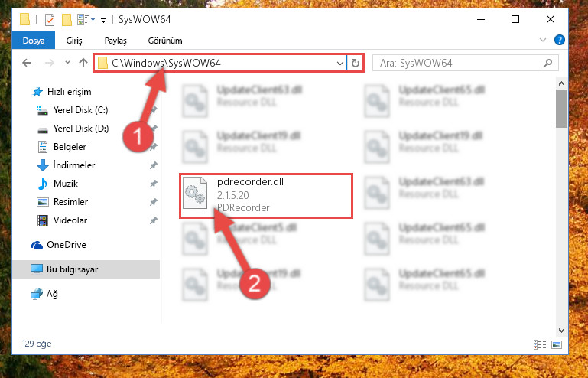Switch to the Görünüm ribbon tab

pyautogui.click(x=165, y=41)
